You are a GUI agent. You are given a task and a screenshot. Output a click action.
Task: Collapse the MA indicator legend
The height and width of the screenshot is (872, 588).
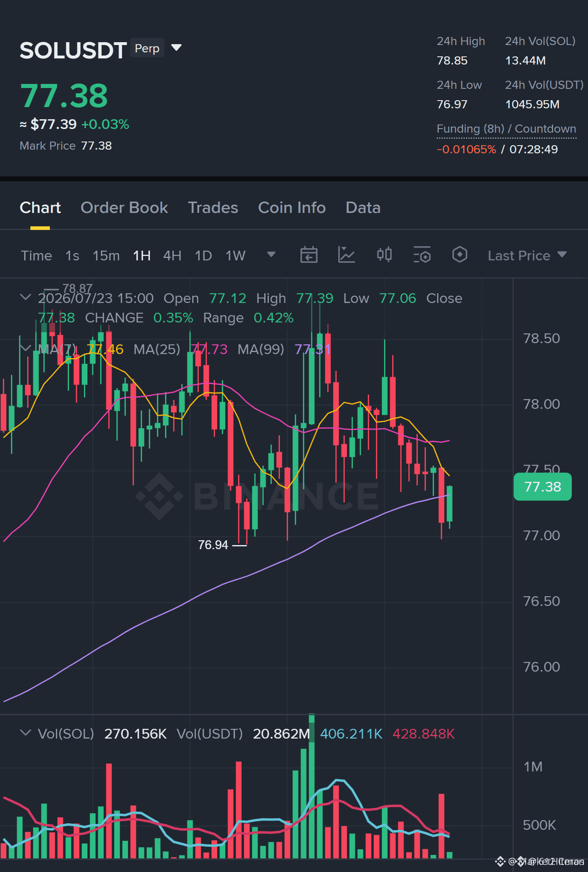[25, 348]
